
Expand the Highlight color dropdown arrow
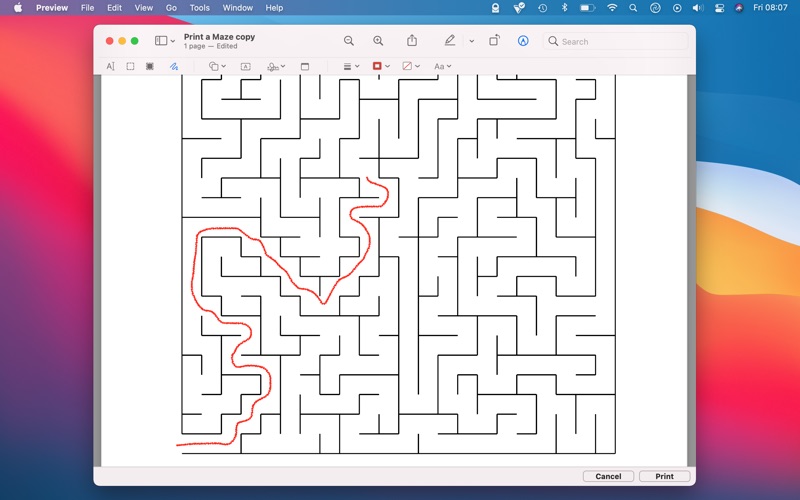[471, 41]
